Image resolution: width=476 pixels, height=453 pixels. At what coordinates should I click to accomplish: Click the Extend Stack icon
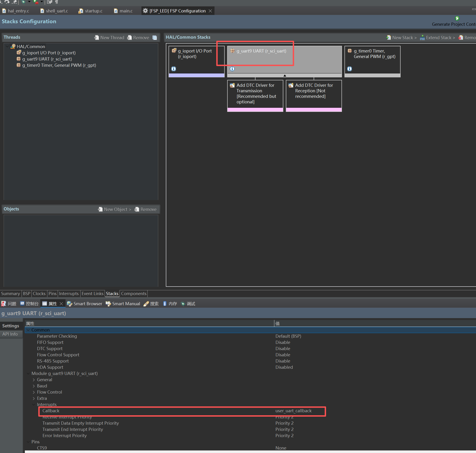coord(422,38)
